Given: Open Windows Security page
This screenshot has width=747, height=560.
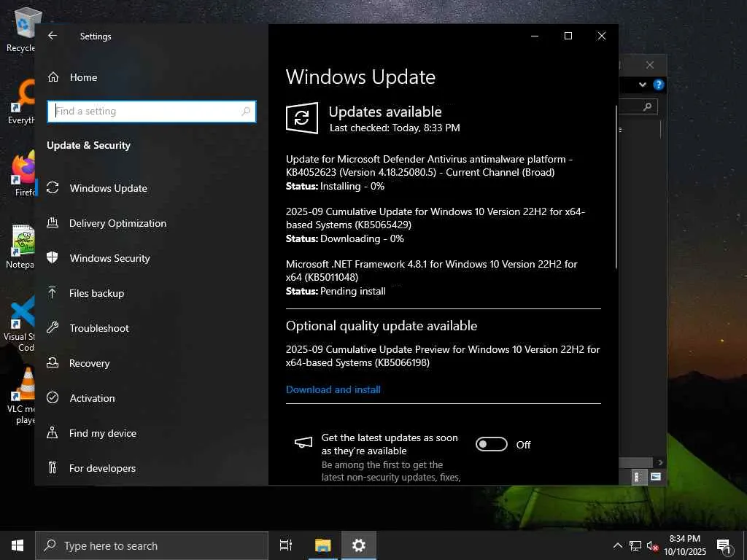Looking at the screenshot, I should point(152,258).
